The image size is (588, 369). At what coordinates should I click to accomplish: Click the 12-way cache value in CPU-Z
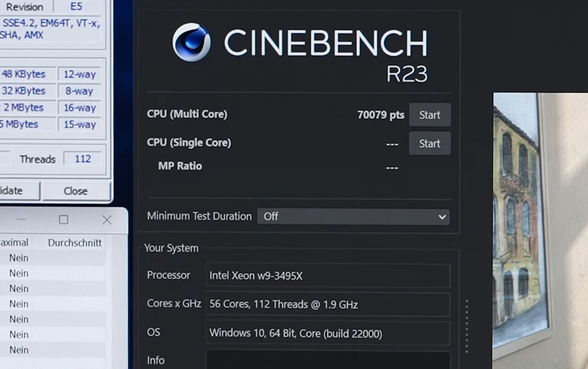pyautogui.click(x=80, y=74)
